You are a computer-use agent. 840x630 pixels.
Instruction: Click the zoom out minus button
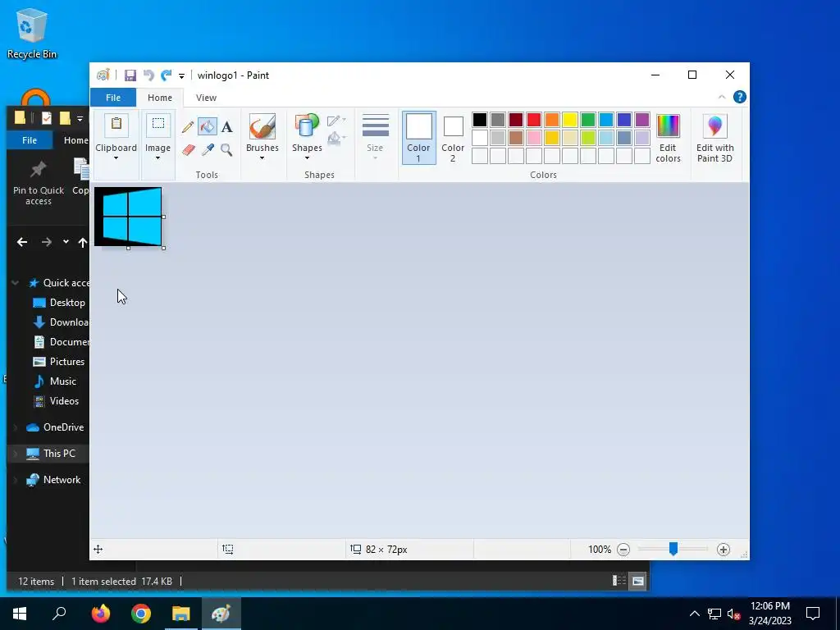(x=623, y=549)
